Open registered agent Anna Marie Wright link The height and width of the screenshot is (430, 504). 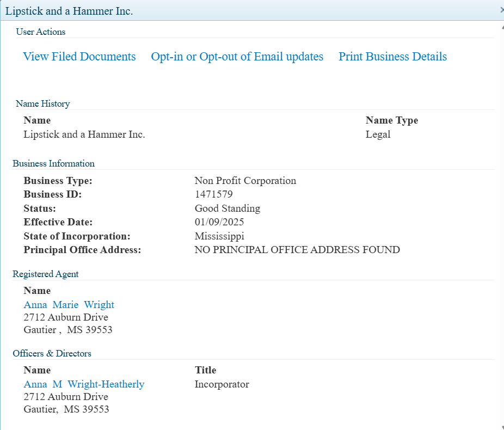coord(69,305)
